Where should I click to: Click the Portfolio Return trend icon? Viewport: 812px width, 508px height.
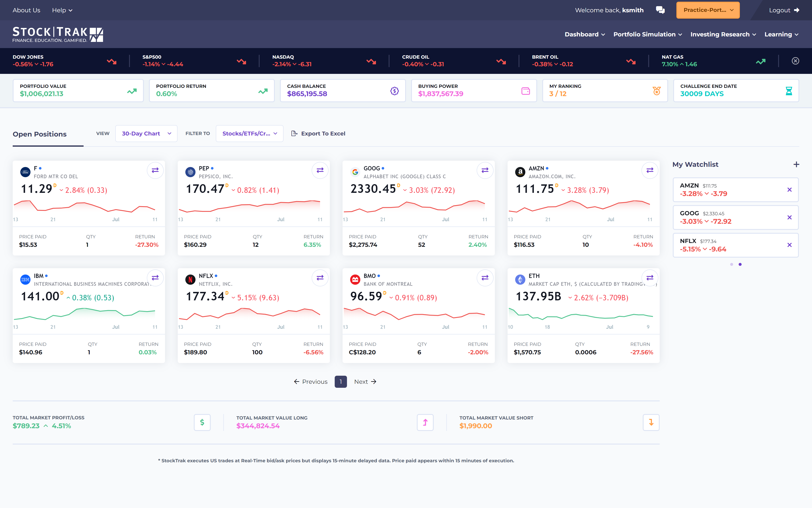(263, 91)
